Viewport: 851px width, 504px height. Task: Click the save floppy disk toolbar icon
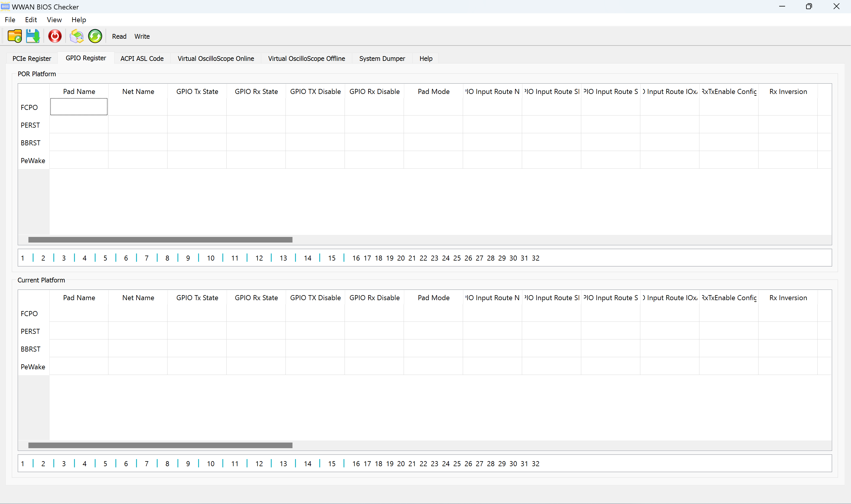pyautogui.click(x=33, y=36)
